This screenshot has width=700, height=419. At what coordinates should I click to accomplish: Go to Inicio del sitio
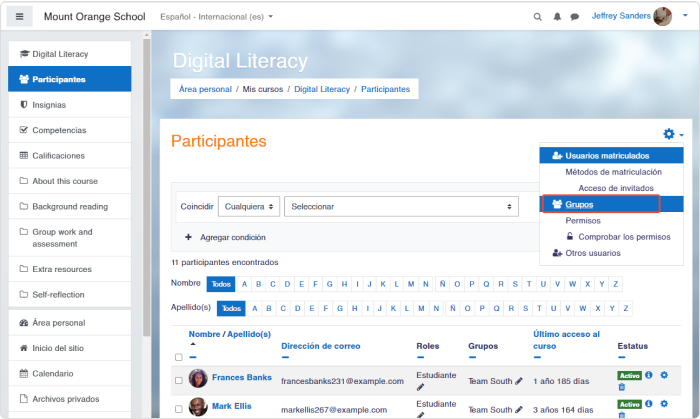pos(70,348)
